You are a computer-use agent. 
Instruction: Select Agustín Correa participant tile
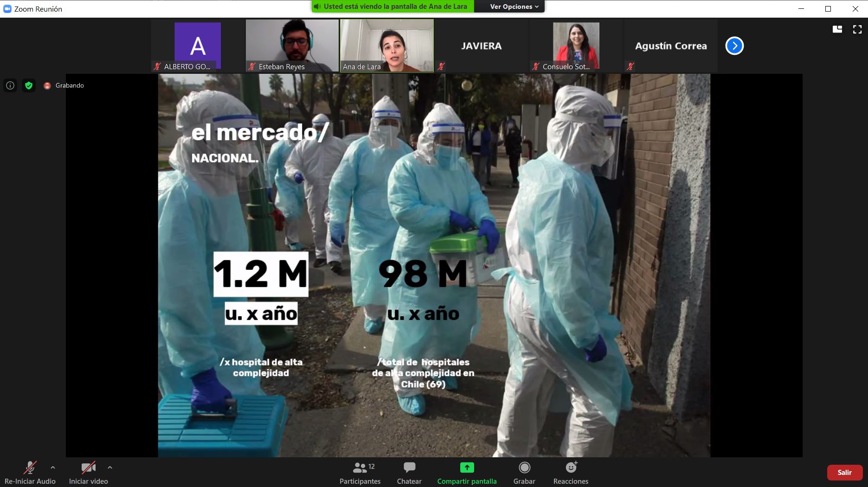671,45
